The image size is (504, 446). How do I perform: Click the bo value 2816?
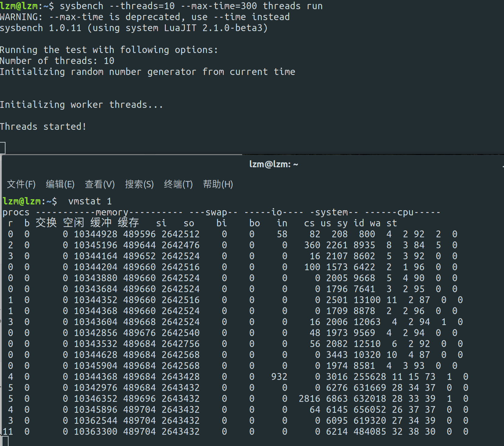tap(309, 398)
